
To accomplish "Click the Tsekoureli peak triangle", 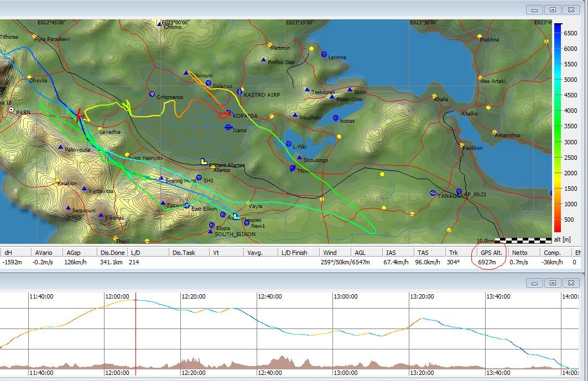I will [307, 90].
